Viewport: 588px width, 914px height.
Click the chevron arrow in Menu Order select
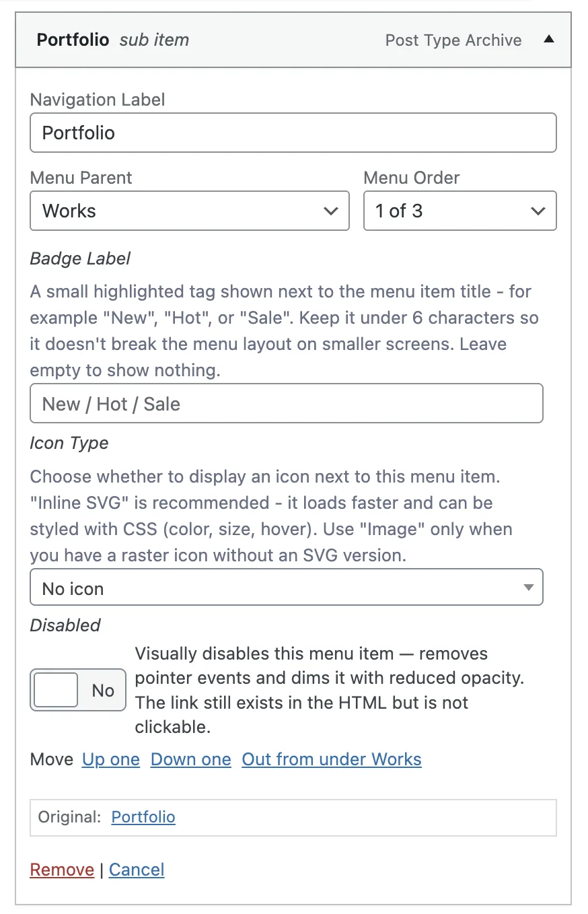click(538, 211)
